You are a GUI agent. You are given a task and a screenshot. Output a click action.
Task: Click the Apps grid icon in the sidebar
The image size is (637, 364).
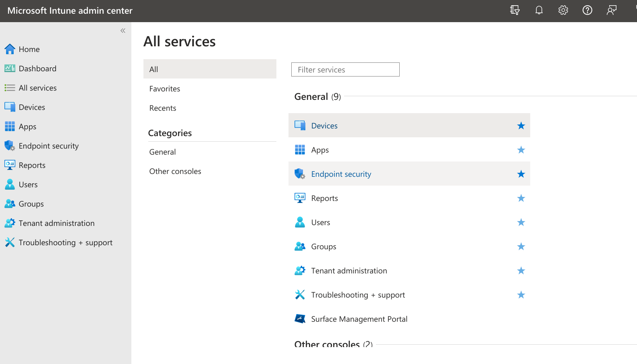tap(10, 126)
